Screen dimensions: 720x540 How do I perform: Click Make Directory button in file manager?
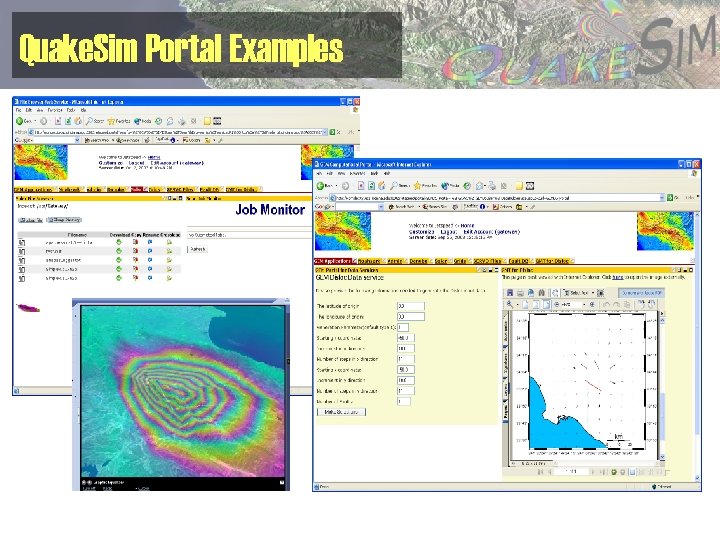point(64,220)
